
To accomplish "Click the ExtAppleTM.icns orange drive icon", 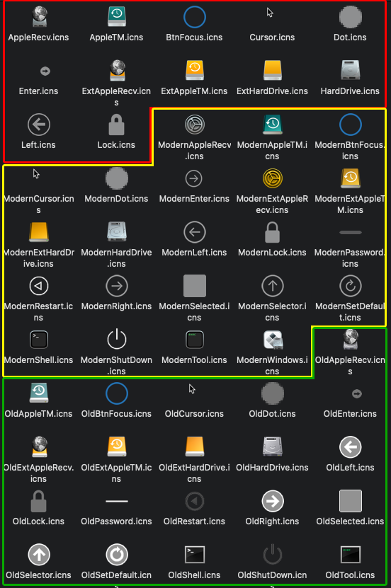I will pyautogui.click(x=194, y=71).
